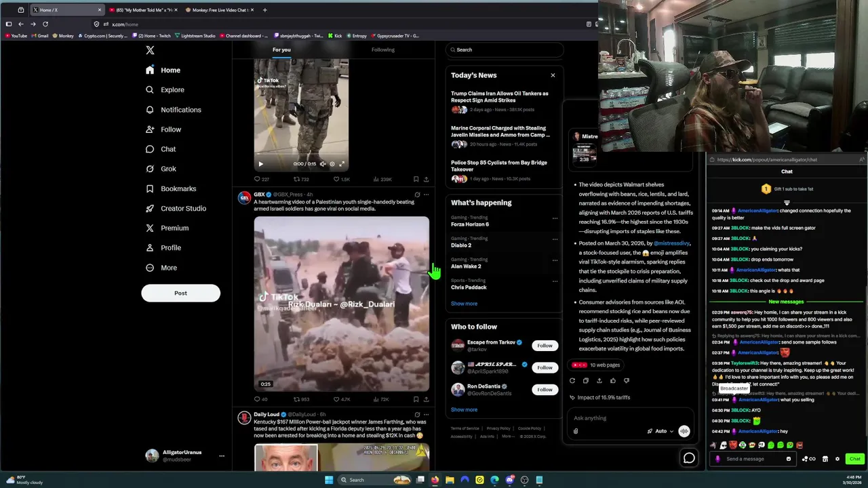Open 10 web pages sources in Grok
The image size is (868, 488).
point(597,365)
